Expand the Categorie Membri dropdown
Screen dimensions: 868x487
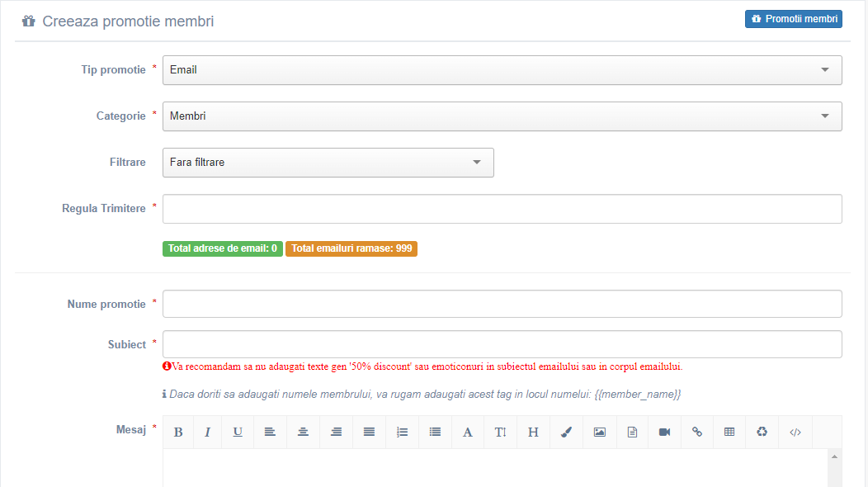(502, 116)
